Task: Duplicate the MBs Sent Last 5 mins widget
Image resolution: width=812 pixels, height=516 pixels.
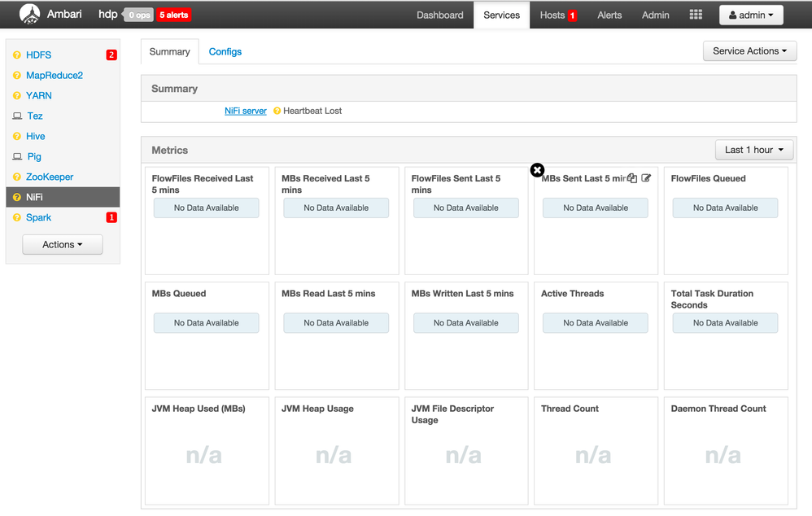Action: (x=632, y=178)
